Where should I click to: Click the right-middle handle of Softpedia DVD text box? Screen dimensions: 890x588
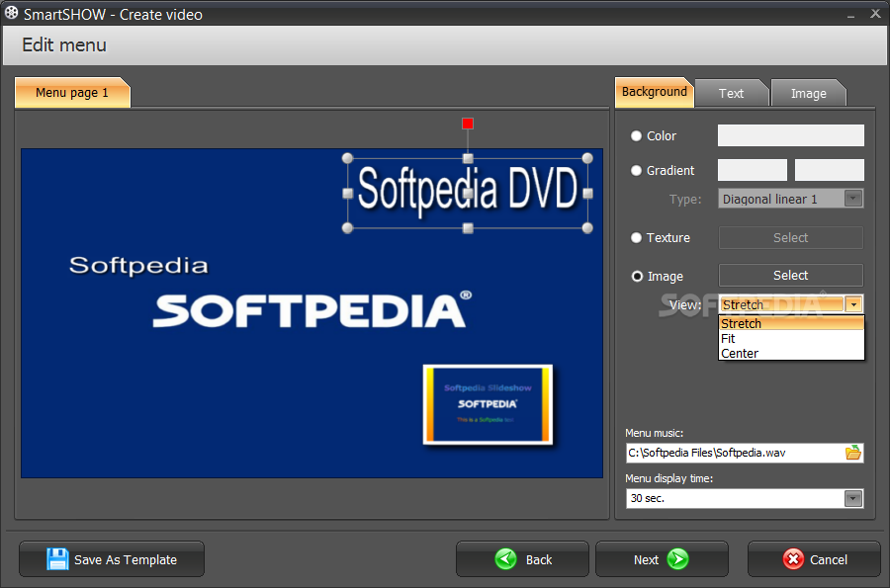pyautogui.click(x=587, y=194)
